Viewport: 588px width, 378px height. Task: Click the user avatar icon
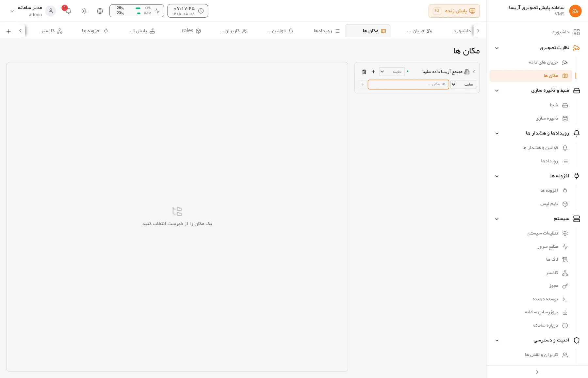[51, 11]
